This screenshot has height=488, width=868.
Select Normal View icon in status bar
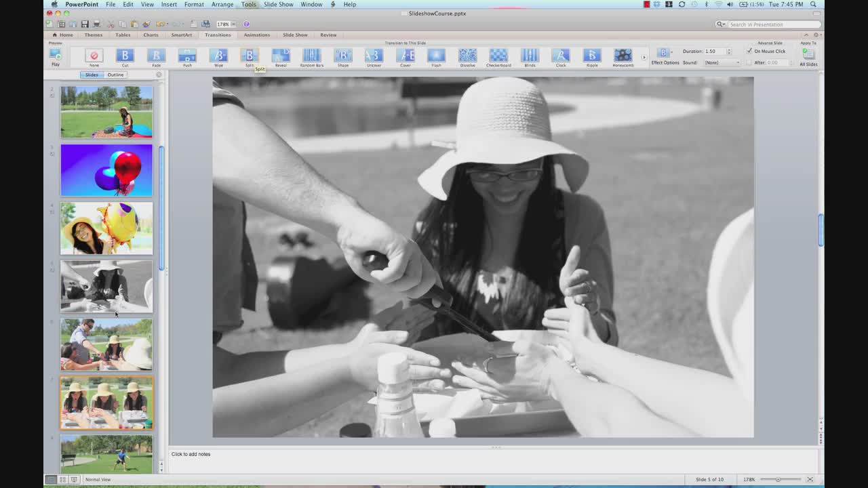pyautogui.click(x=51, y=479)
